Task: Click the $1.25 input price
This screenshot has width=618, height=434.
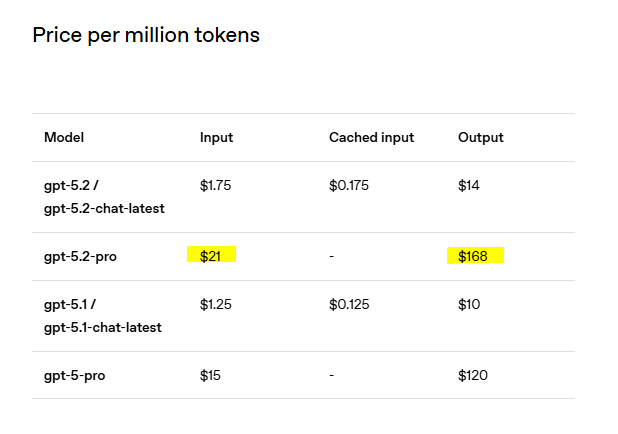Action: (216, 305)
